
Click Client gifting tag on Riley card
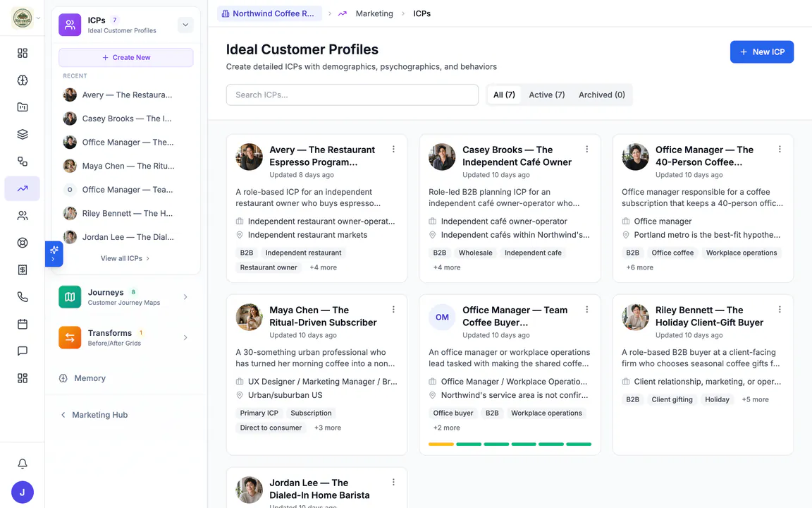672,399
